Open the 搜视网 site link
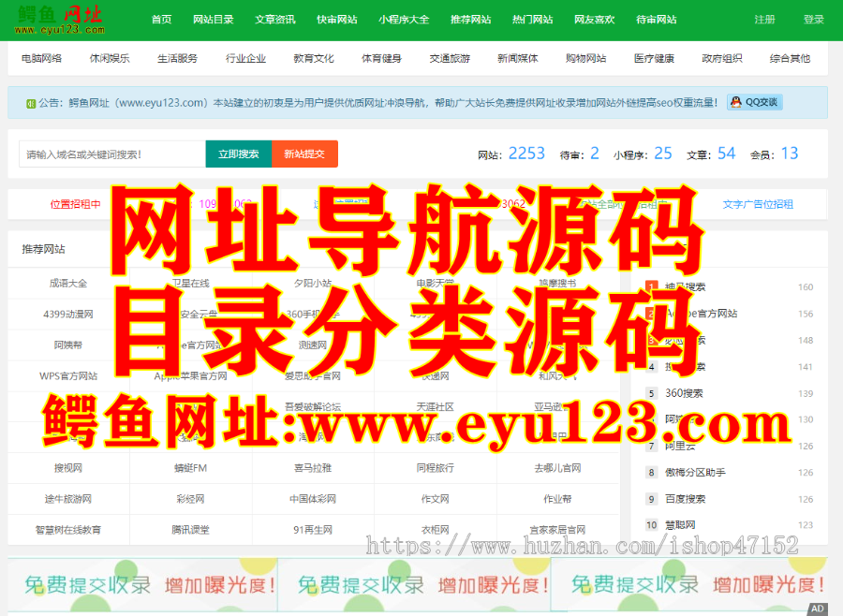Viewport: 843px width, 616px height. (x=68, y=468)
